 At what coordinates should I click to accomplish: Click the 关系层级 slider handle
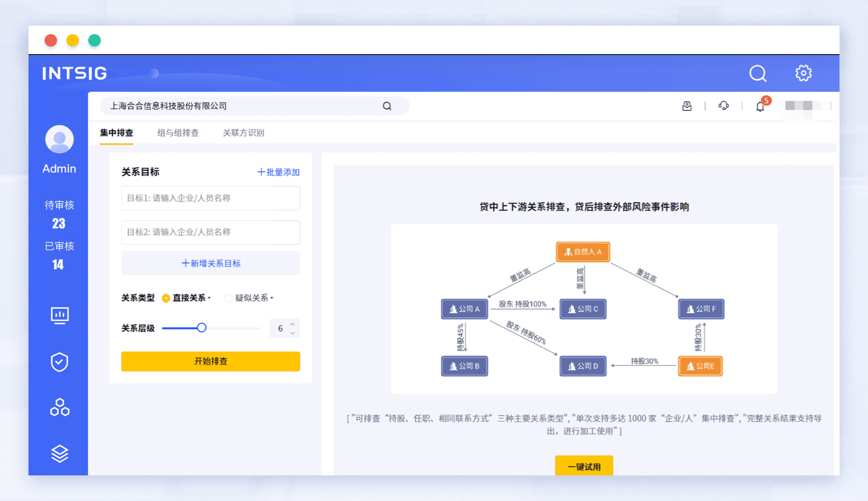pos(202,328)
